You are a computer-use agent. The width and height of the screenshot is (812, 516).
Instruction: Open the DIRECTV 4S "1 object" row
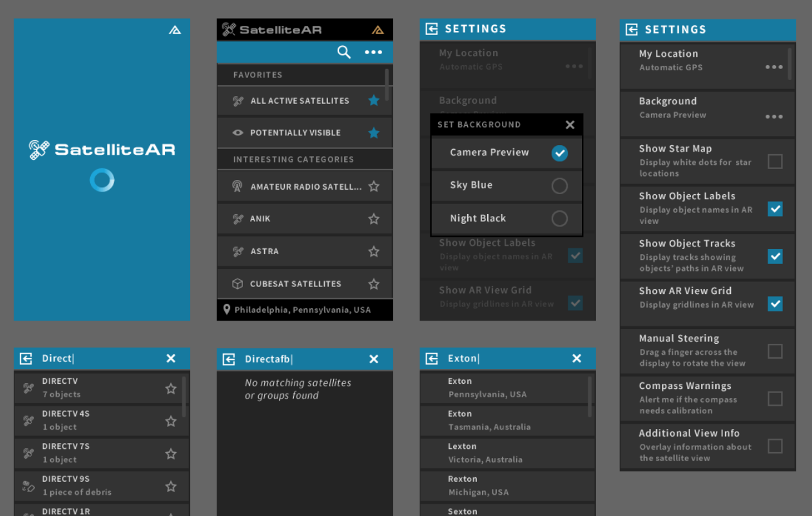pos(102,421)
